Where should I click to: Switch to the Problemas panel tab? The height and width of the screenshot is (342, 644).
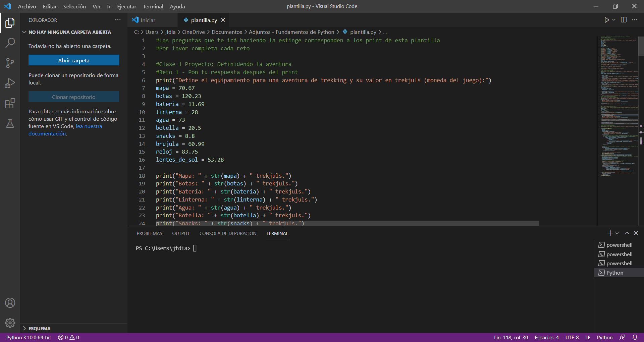149,233
